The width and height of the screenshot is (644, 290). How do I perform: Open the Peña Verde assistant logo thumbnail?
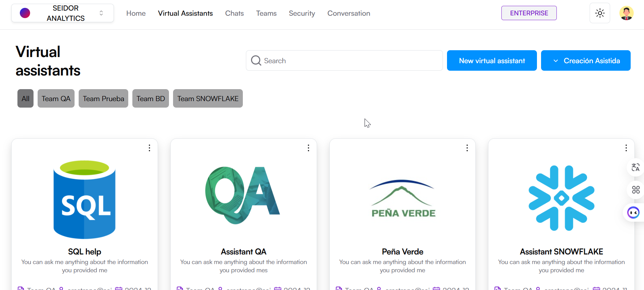tap(403, 198)
